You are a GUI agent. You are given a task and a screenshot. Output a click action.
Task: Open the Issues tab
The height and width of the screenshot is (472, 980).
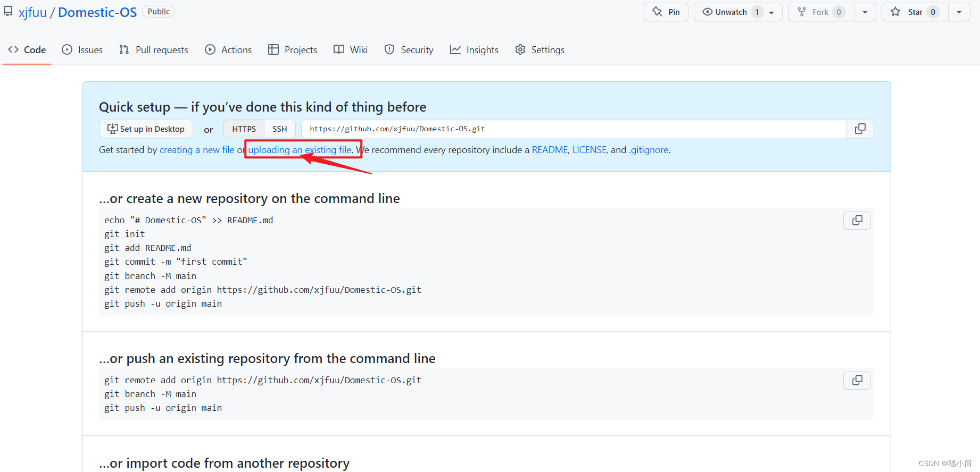[x=82, y=49]
